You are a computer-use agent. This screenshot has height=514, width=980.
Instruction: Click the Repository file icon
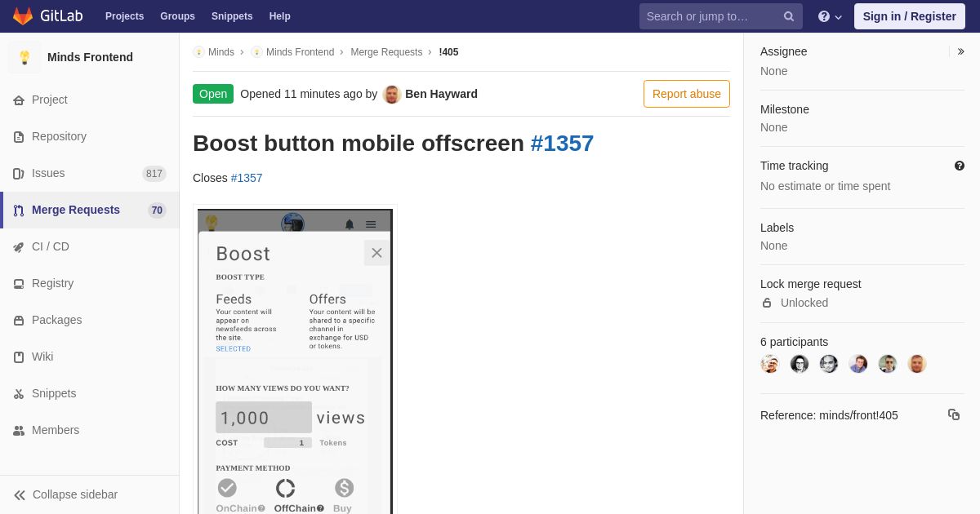pyautogui.click(x=19, y=136)
